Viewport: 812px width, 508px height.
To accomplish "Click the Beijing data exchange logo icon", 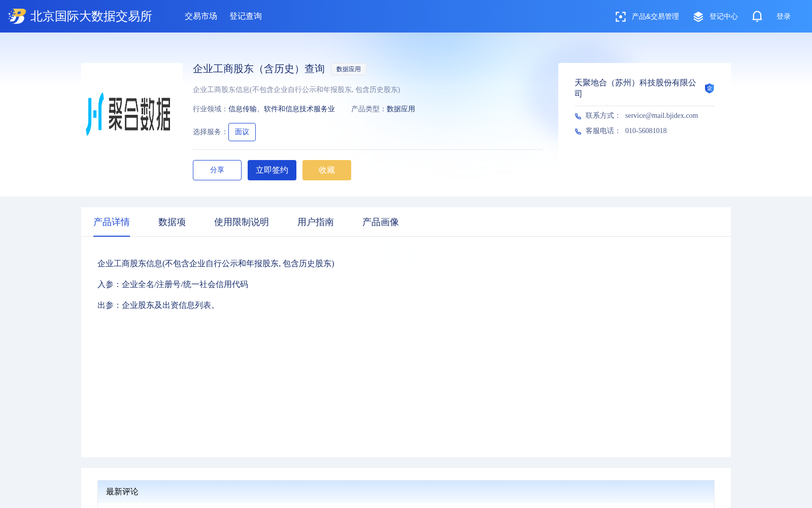I will tap(17, 16).
